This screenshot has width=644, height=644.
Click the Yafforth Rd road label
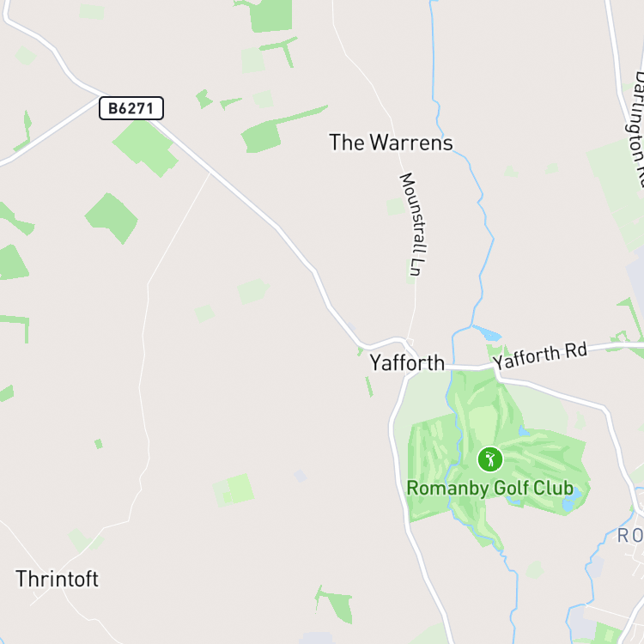(540, 355)
